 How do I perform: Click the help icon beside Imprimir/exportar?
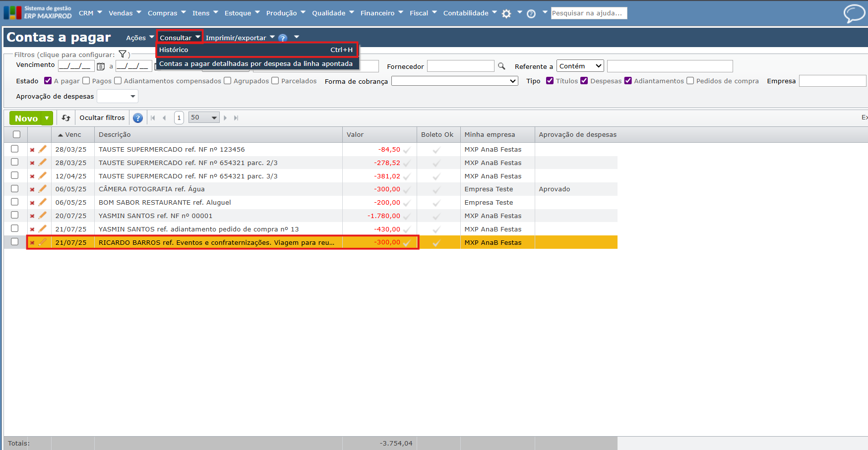click(x=283, y=38)
